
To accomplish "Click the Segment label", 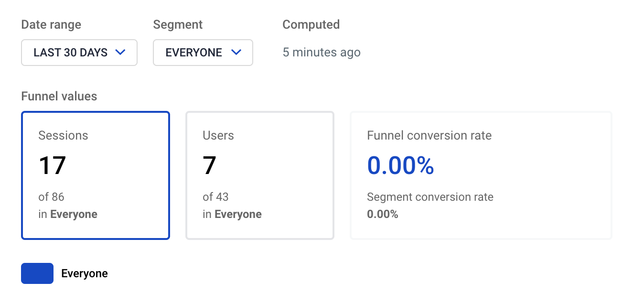I will [178, 24].
